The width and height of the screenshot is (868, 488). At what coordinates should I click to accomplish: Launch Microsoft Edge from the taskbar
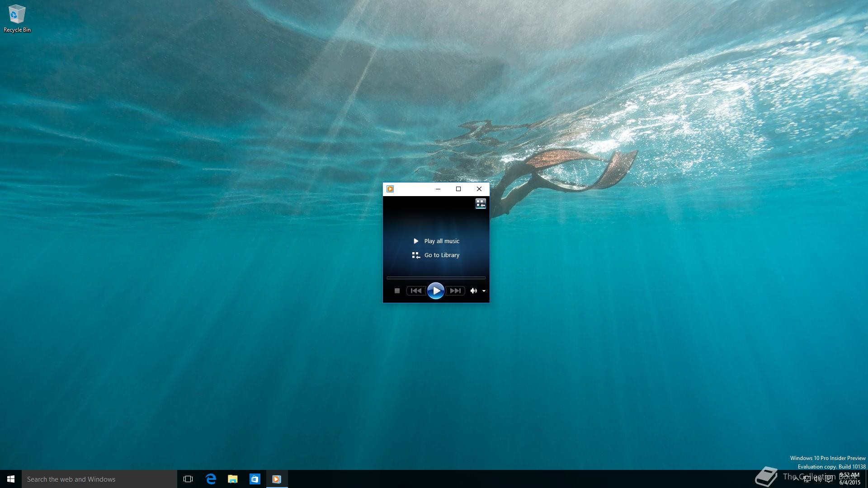pos(211,479)
